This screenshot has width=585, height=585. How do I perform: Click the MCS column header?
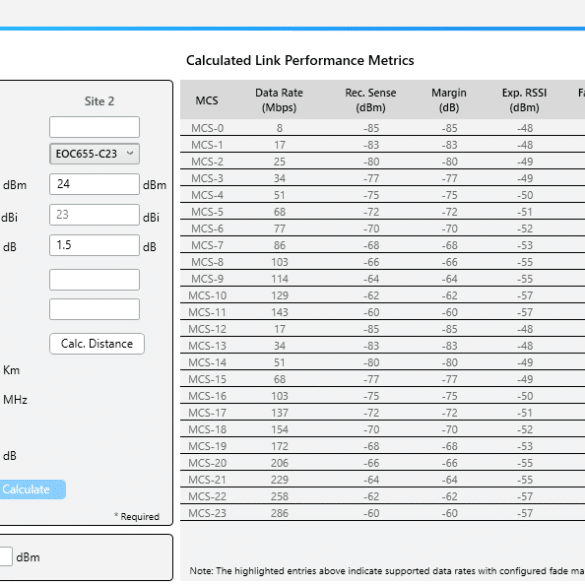coord(207,100)
